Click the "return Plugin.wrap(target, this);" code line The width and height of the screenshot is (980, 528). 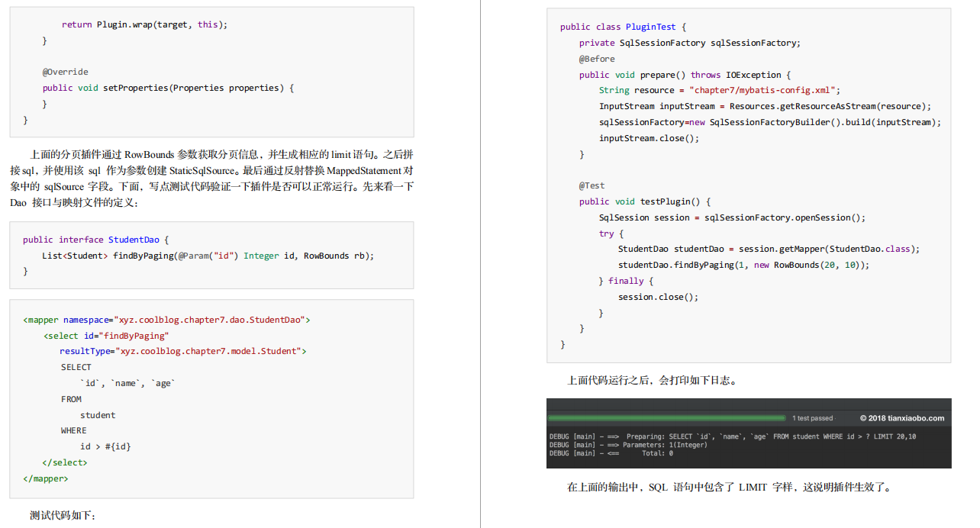click(145, 24)
